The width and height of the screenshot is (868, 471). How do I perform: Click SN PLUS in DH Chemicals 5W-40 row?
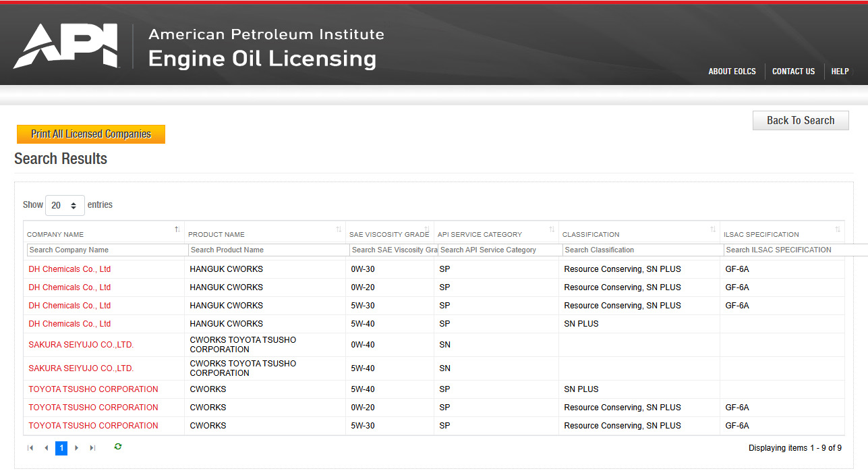[x=581, y=324]
